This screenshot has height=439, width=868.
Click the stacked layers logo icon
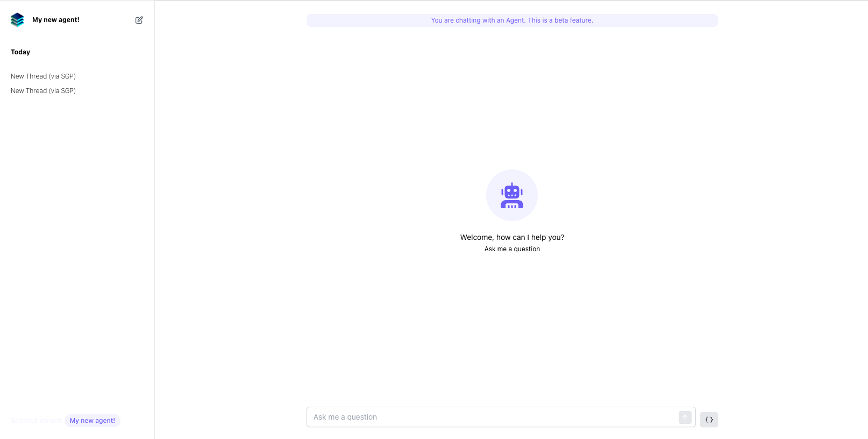point(17,20)
